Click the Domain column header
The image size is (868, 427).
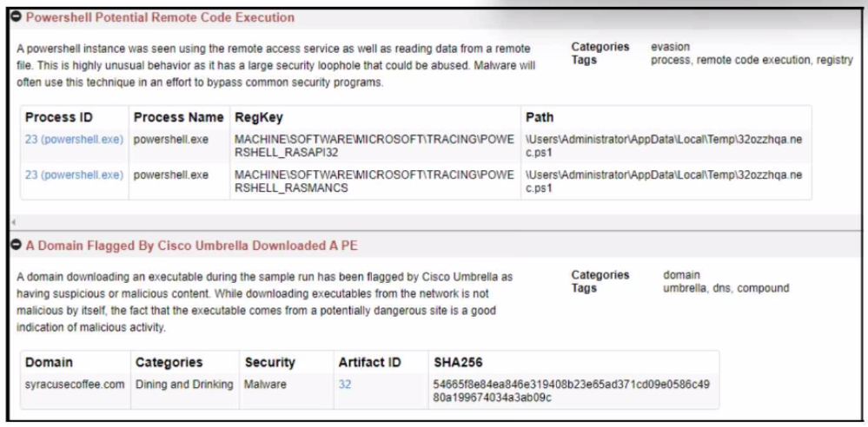(50, 362)
